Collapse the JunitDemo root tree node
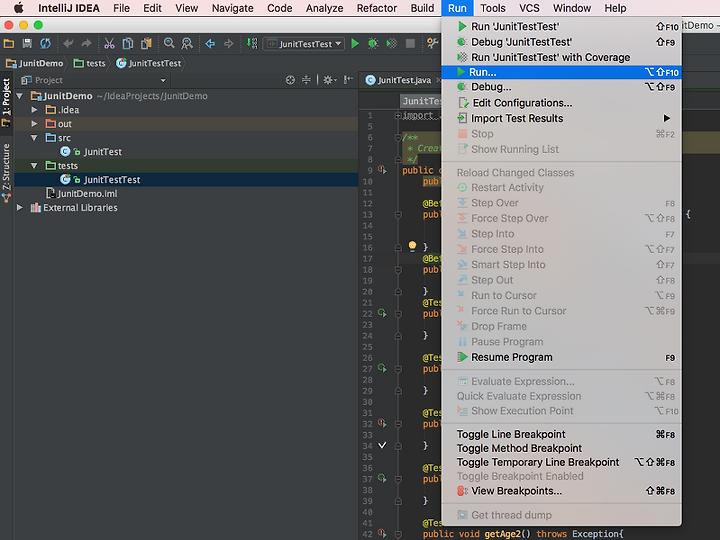The image size is (720, 540). point(20,96)
